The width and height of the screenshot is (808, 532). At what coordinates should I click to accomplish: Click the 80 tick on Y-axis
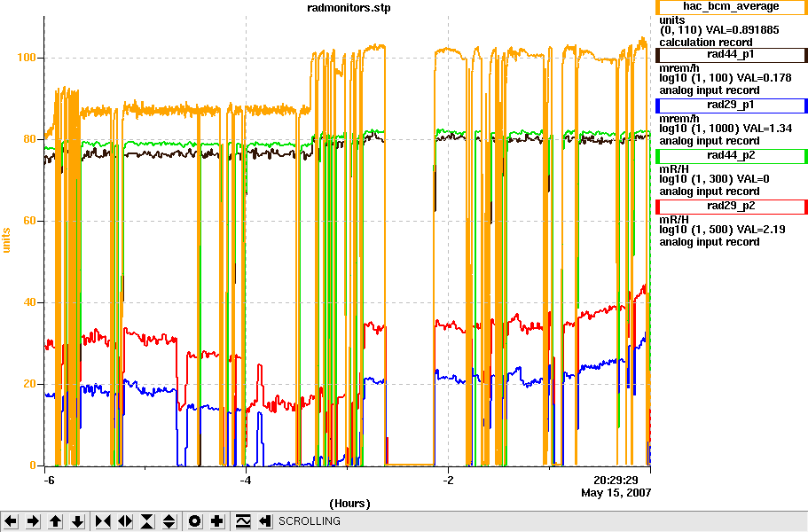29,139
